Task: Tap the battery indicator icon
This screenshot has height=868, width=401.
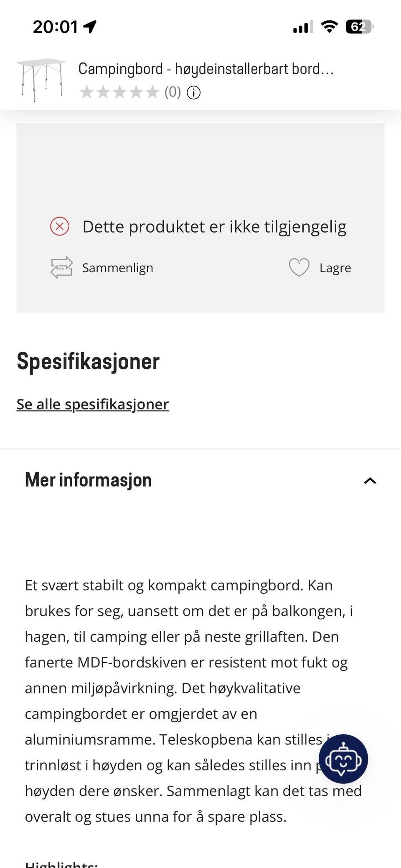Action: click(359, 27)
